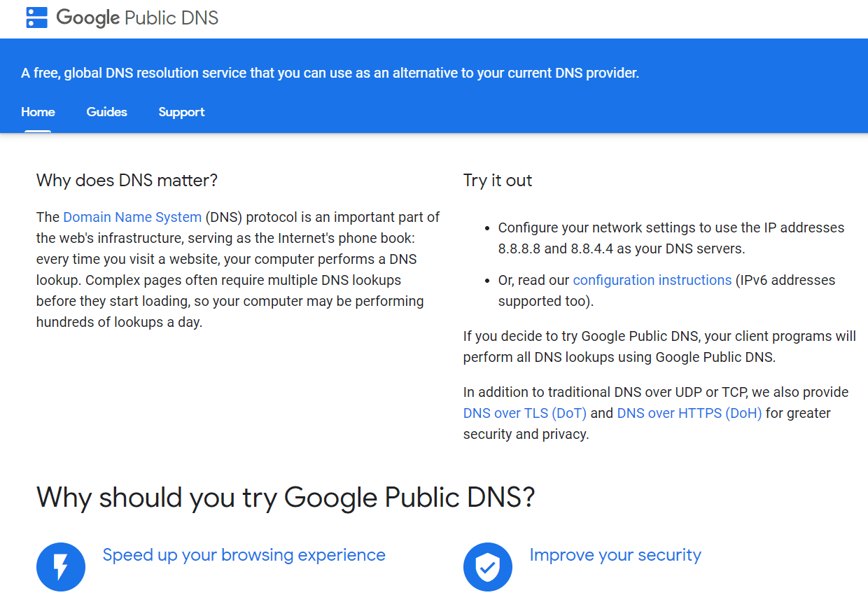Open the Domain Name System link

[132, 217]
